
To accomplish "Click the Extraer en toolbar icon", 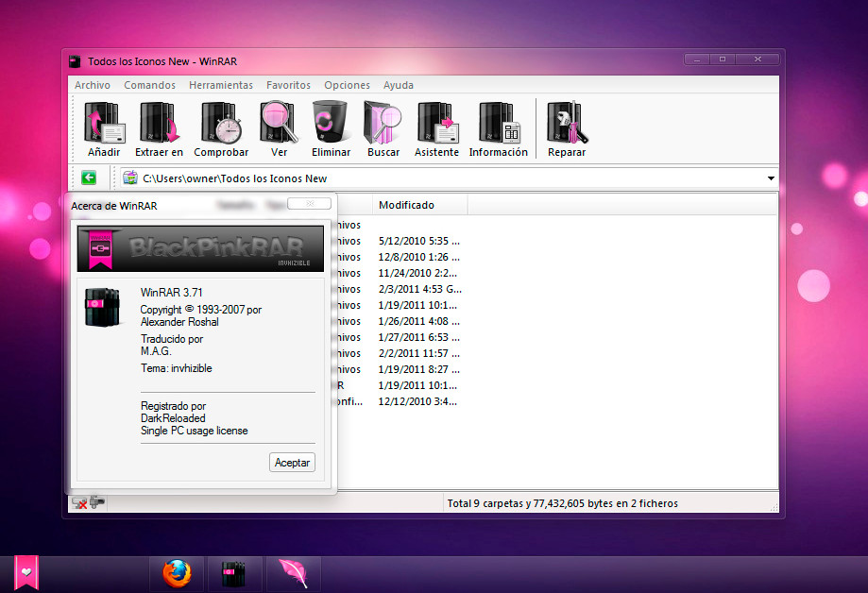I will [160, 123].
